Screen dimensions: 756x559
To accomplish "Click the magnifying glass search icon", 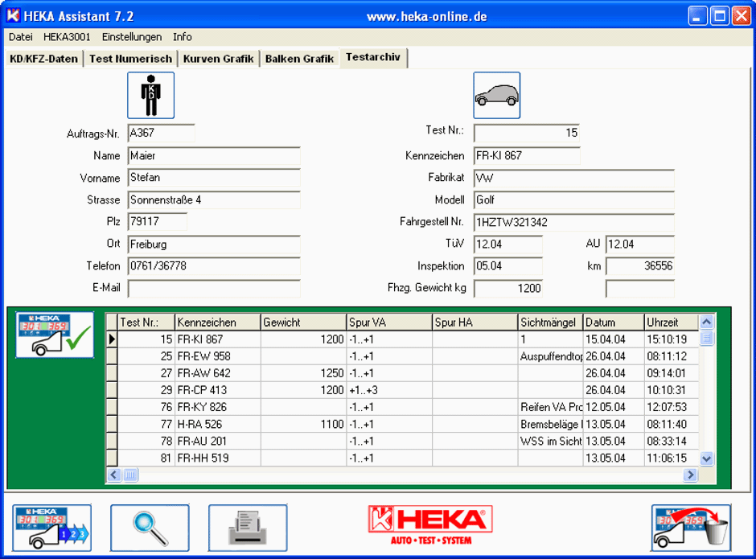I will 150,528.
